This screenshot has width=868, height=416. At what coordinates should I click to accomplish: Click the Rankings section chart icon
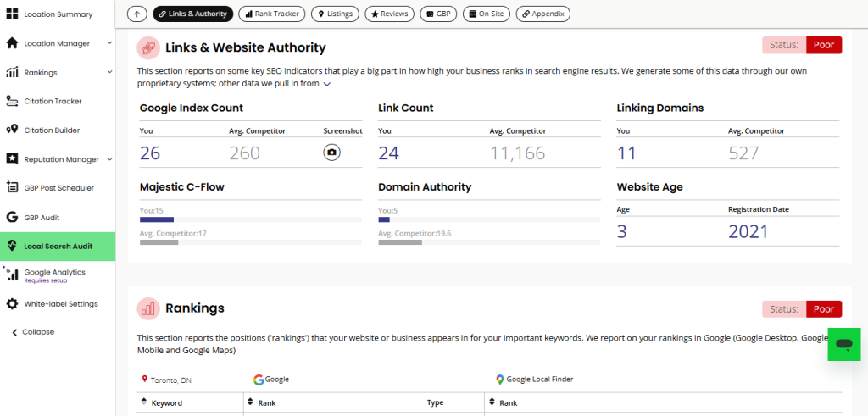148,308
